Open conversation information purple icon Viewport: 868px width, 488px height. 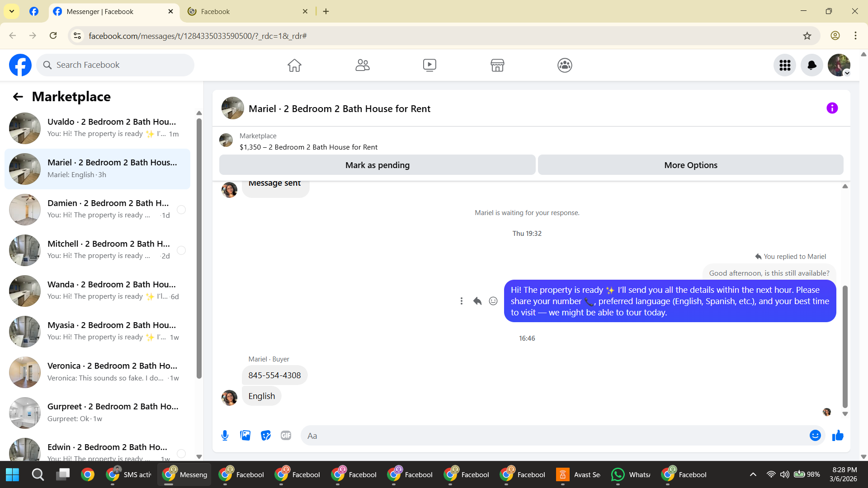coord(832,108)
